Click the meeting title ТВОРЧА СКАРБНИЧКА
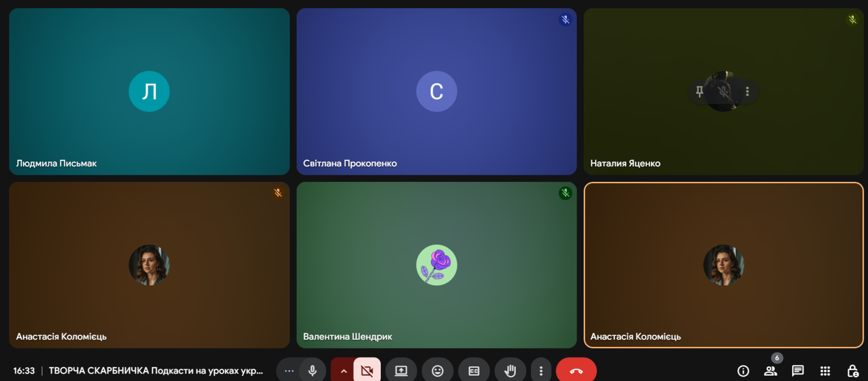The image size is (868, 381). point(156,371)
